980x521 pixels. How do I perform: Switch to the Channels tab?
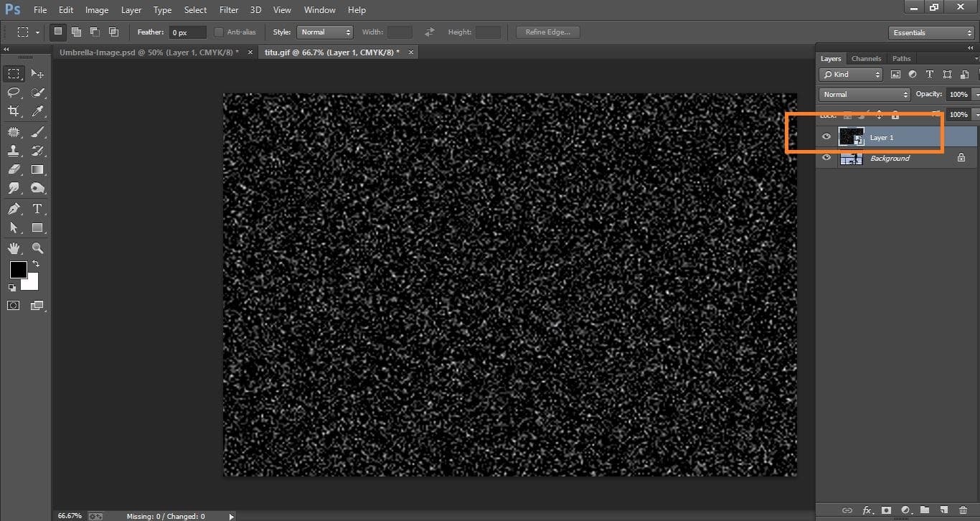[866, 58]
